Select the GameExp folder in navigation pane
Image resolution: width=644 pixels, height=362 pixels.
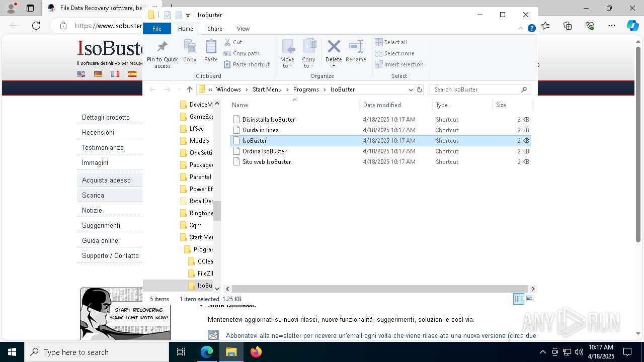coord(195,117)
